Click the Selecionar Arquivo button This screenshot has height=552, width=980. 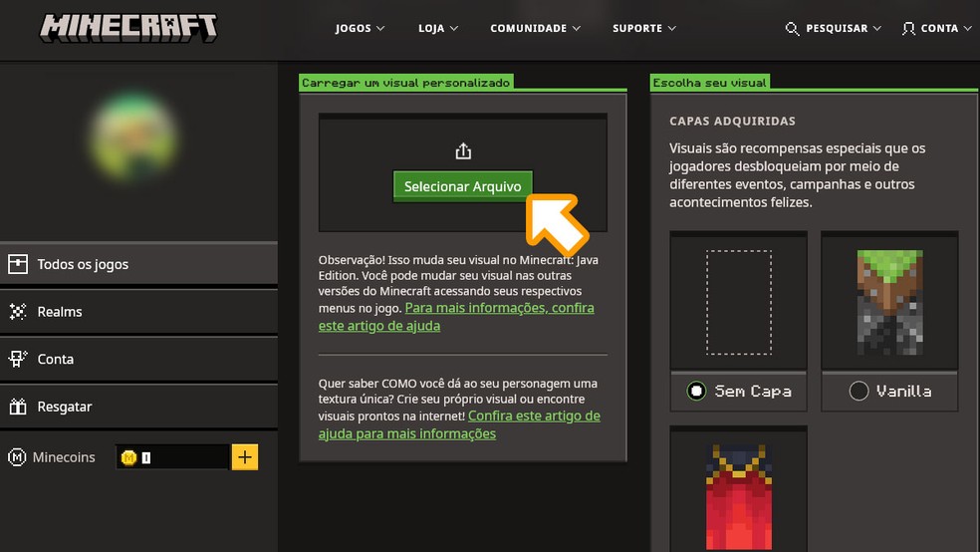tap(462, 186)
